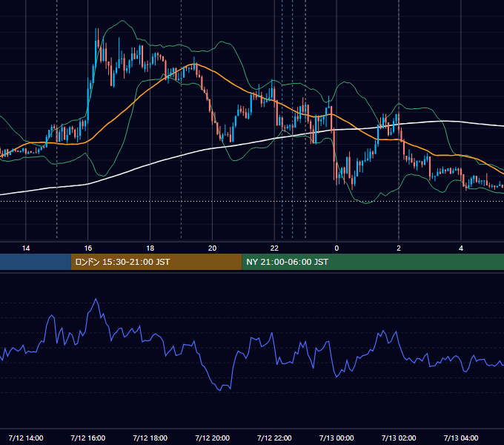Click hour label 22 on price chart axis
Viewport: 504px width, 445px height.
click(274, 248)
